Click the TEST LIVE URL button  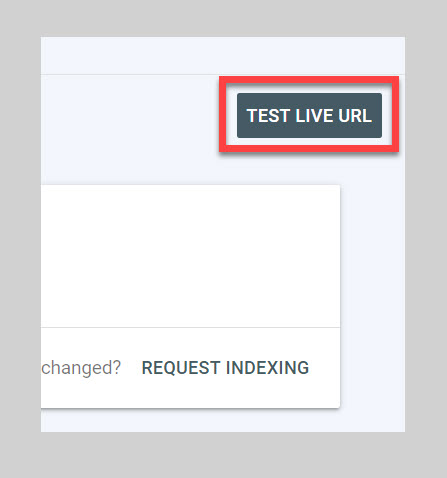(309, 115)
